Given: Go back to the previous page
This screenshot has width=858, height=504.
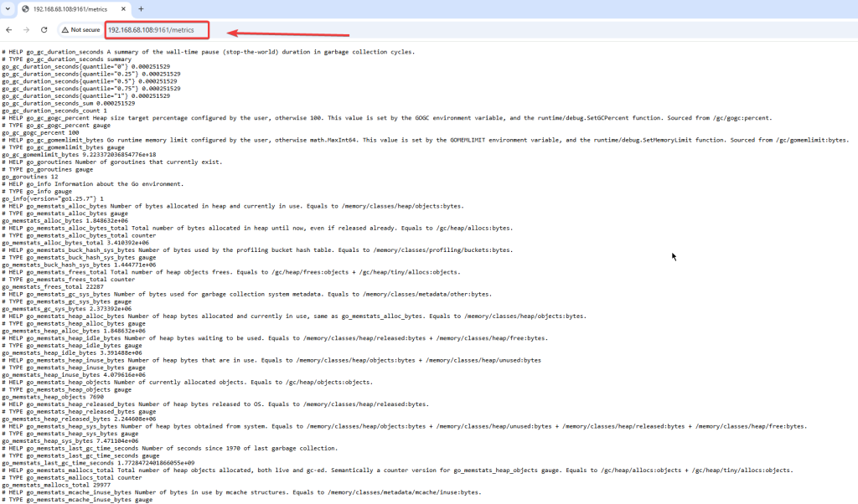Looking at the screenshot, I should 8,29.
